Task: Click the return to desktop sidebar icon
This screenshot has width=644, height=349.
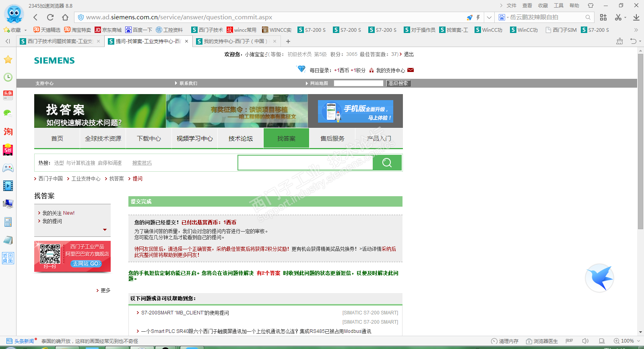Action: (x=8, y=258)
